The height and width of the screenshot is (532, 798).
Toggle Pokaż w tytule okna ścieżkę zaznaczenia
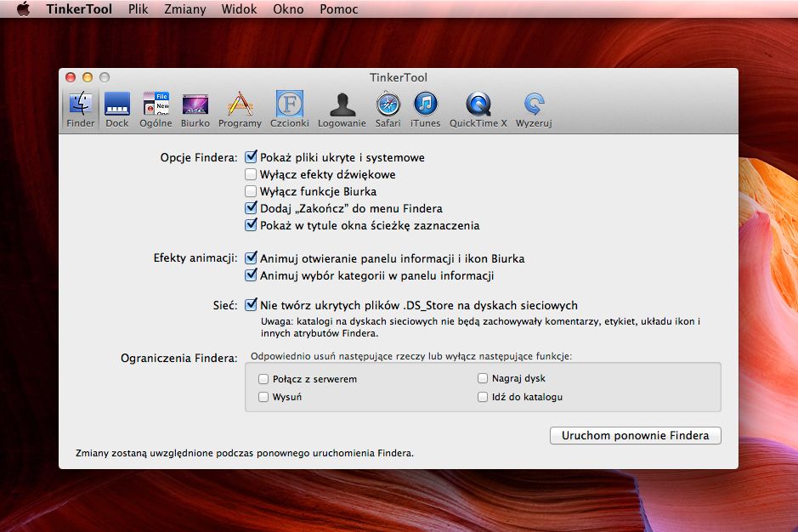[x=251, y=224]
